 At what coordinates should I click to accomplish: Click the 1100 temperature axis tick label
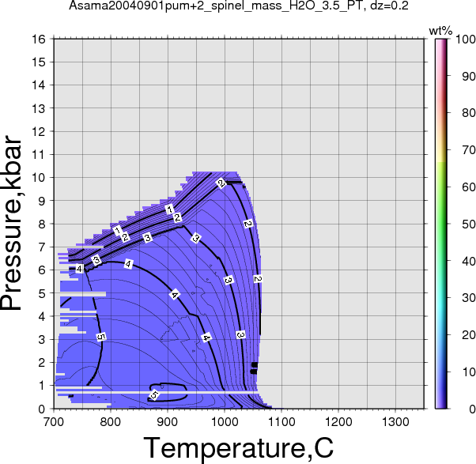pos(281,422)
